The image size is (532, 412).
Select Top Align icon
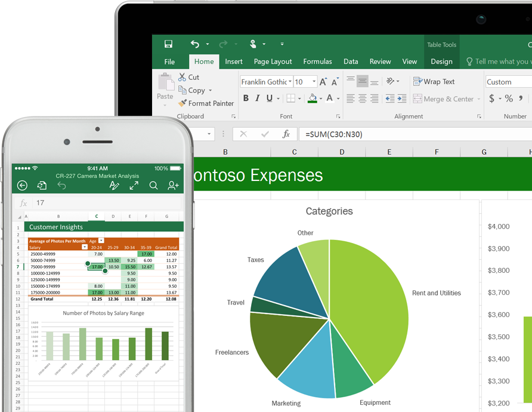pyautogui.click(x=351, y=81)
